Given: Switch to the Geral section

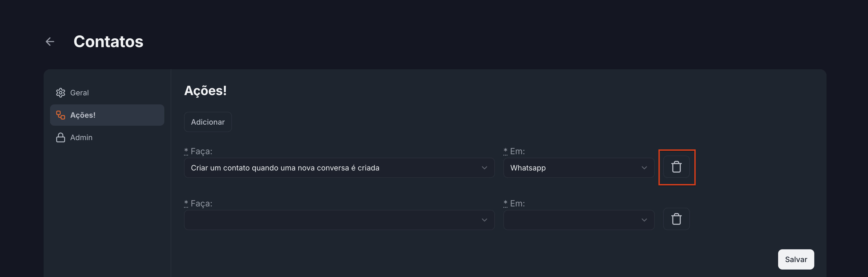Looking at the screenshot, I should click(80, 93).
